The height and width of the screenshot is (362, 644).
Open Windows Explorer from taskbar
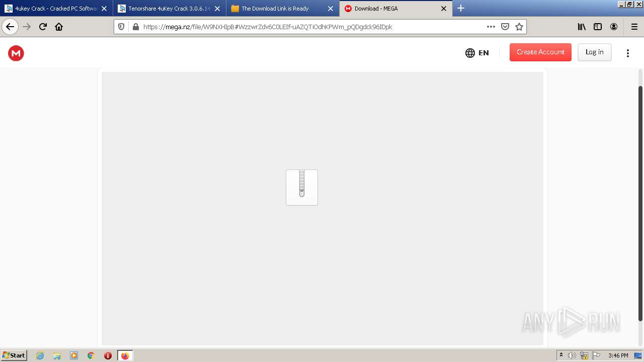point(57,355)
